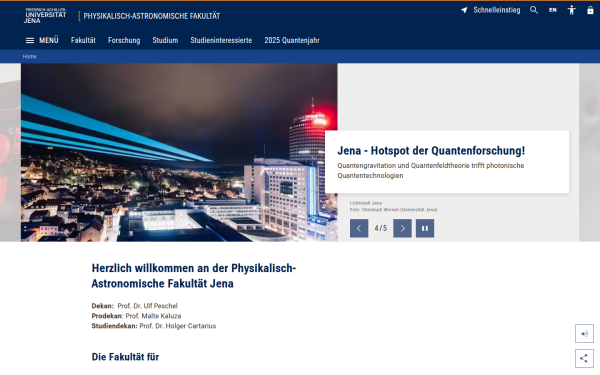This screenshot has height=375, width=600.
Task: Pause the slideshow autoplay
Action: coord(425,228)
